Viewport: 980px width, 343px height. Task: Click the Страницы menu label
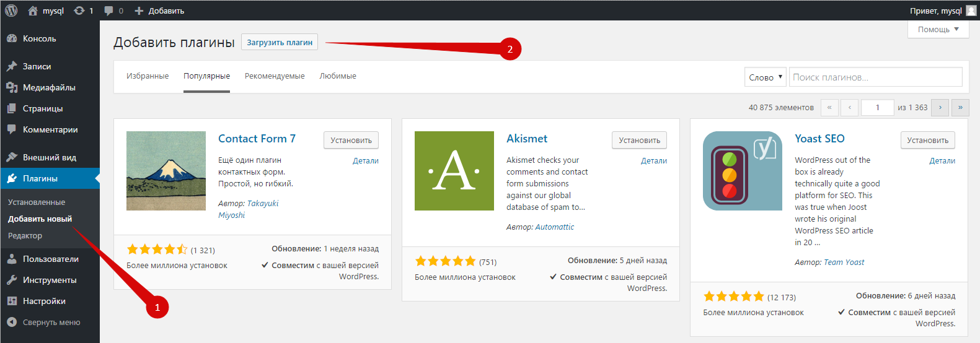[43, 108]
